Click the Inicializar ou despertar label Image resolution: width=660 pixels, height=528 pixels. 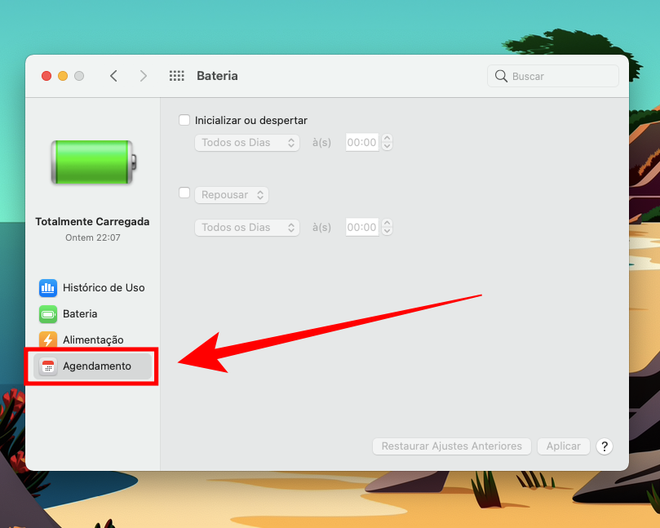[251, 120]
